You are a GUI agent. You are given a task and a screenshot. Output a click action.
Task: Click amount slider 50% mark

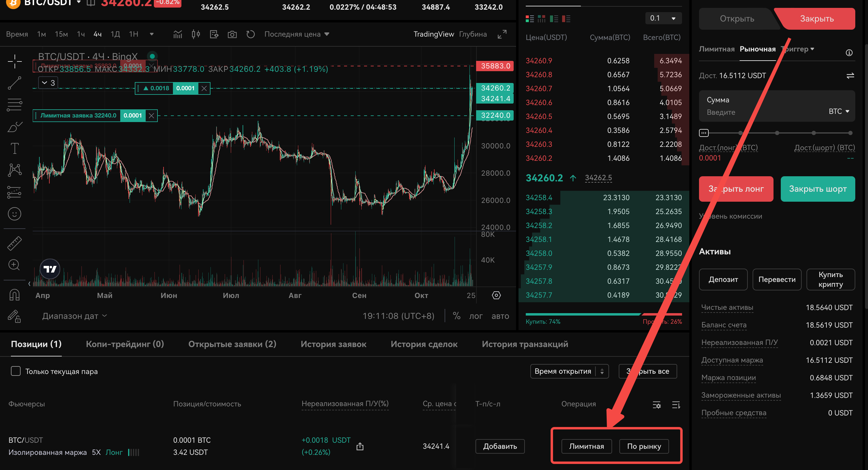(777, 133)
